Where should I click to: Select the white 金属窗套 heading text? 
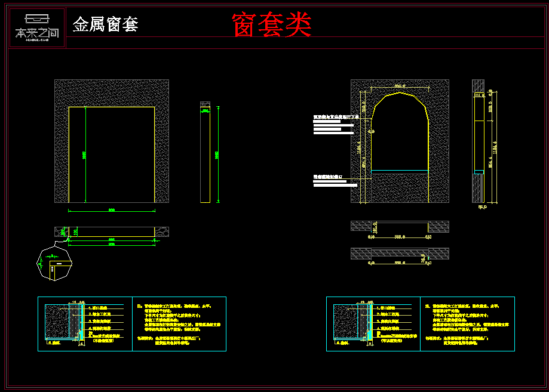pyautogui.click(x=105, y=24)
